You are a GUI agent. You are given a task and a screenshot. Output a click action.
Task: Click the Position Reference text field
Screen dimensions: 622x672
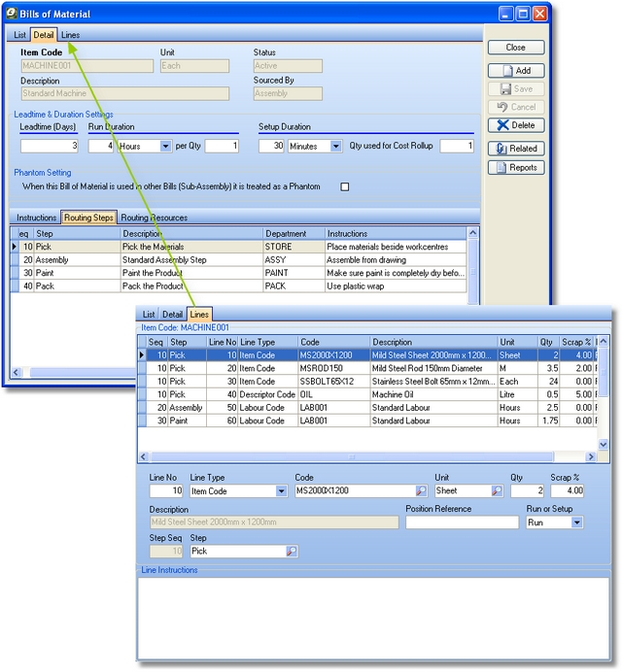pyautogui.click(x=462, y=522)
